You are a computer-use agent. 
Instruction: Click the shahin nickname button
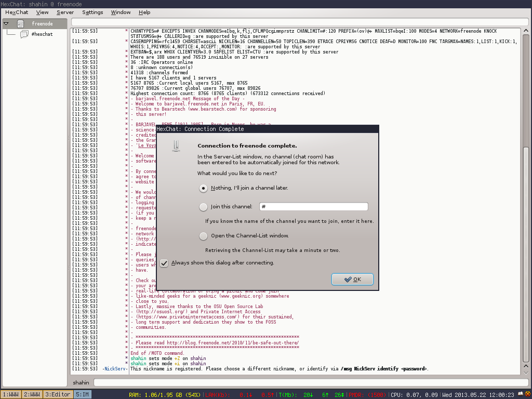click(x=81, y=383)
